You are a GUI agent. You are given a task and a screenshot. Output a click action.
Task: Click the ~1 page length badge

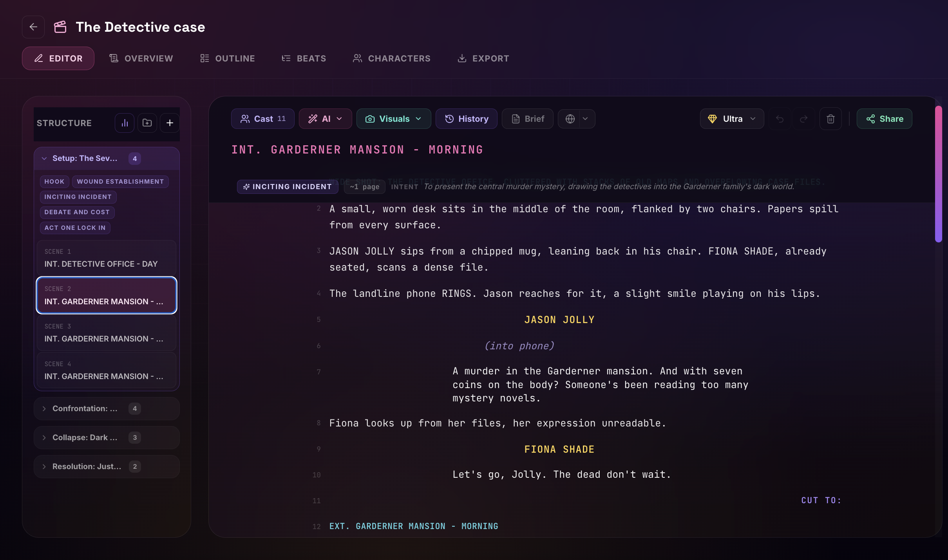[x=365, y=187]
